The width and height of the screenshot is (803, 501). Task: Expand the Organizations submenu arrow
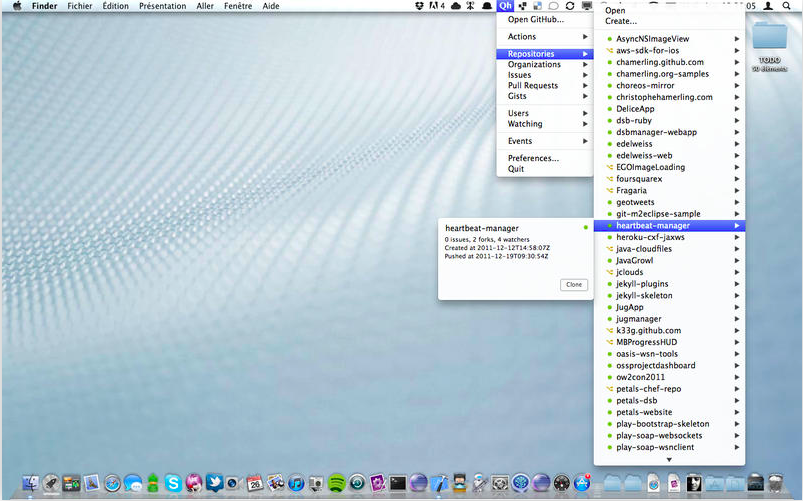click(585, 65)
